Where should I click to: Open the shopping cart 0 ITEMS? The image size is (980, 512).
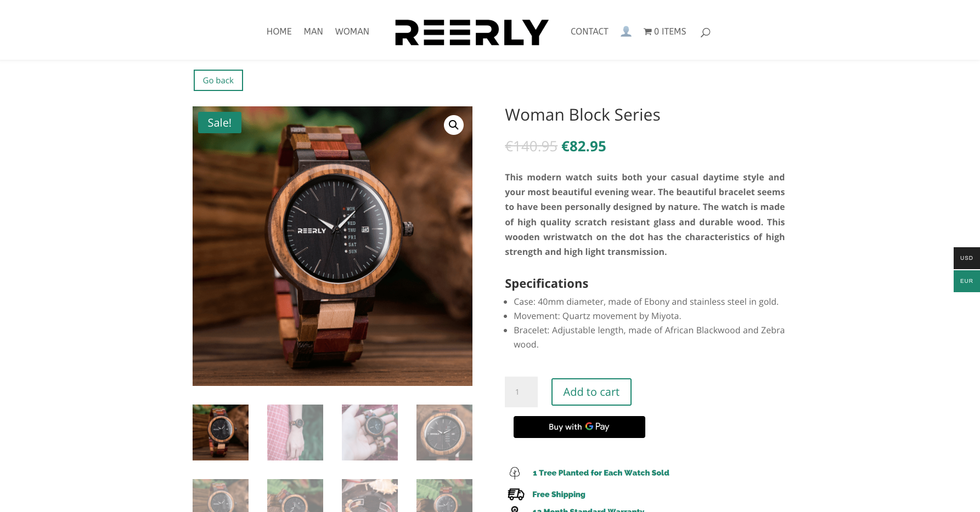click(664, 31)
